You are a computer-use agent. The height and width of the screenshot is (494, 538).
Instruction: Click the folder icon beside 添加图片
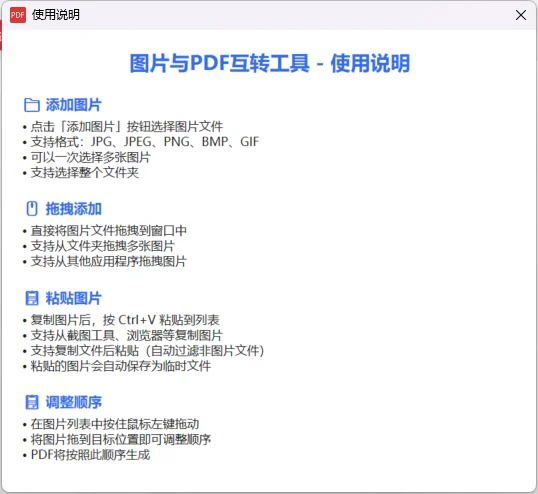(32, 105)
